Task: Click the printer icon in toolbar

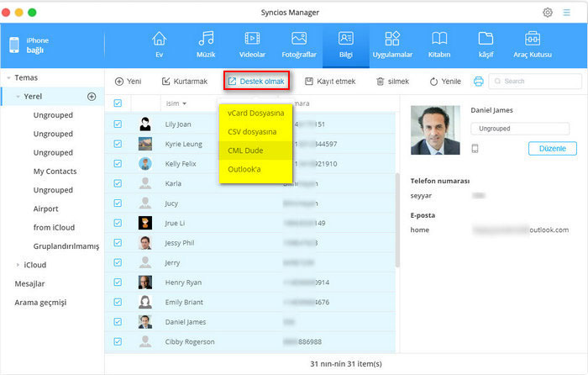Action: 479,81
